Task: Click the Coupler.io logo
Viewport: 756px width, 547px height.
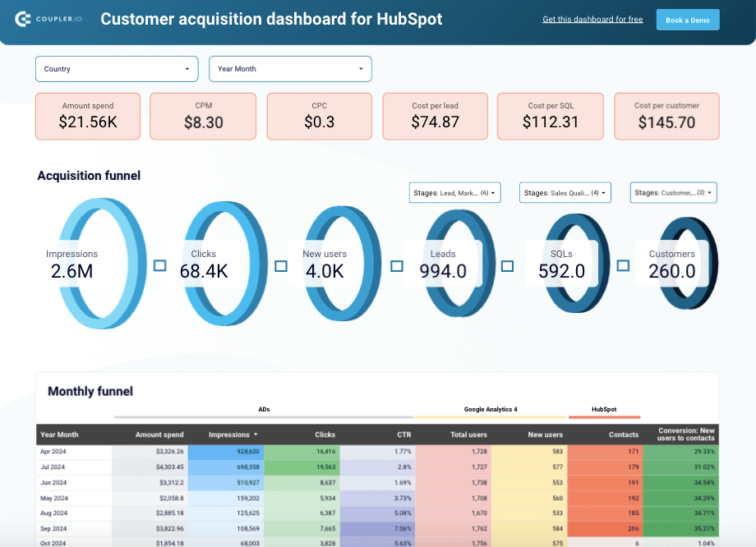Action: click(48, 19)
